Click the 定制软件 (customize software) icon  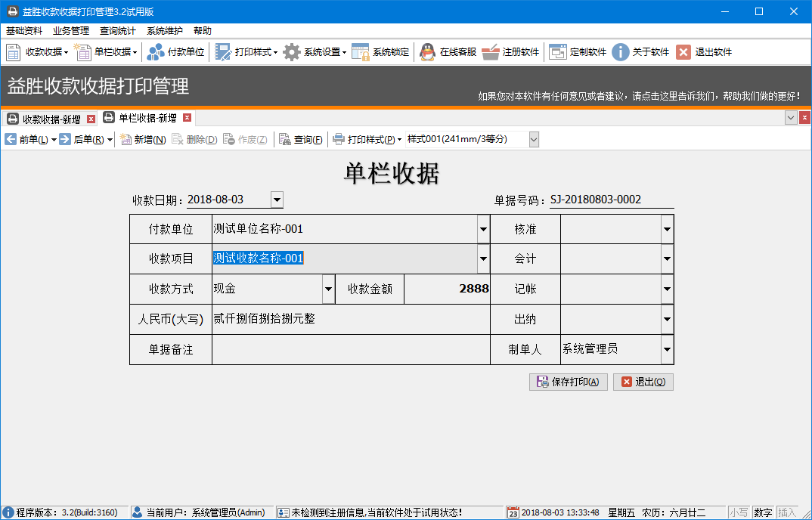(558, 52)
